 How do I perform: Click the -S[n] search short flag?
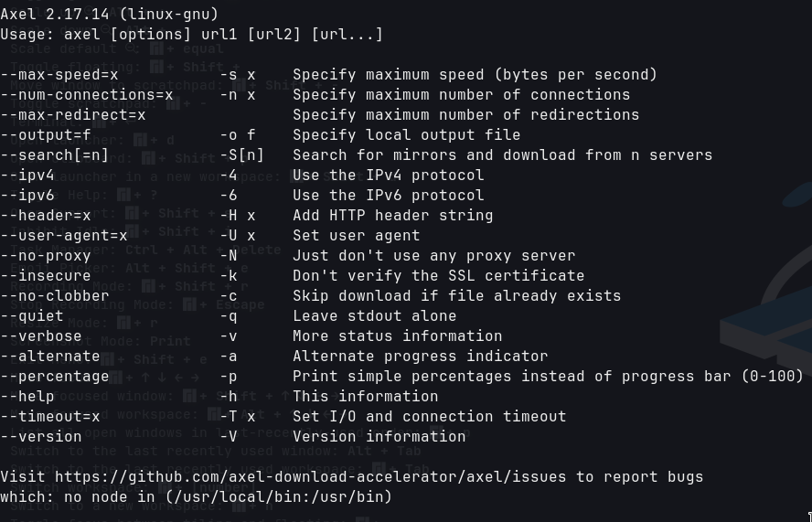point(241,155)
